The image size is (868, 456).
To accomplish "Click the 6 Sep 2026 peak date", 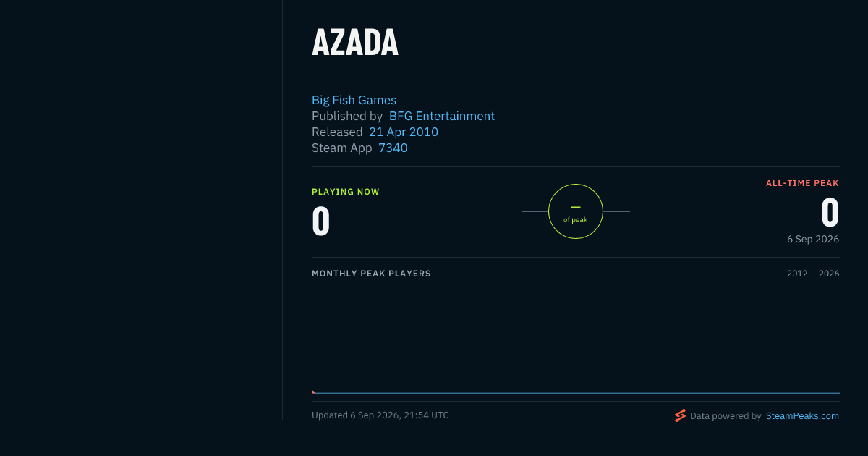I will 813,239.
